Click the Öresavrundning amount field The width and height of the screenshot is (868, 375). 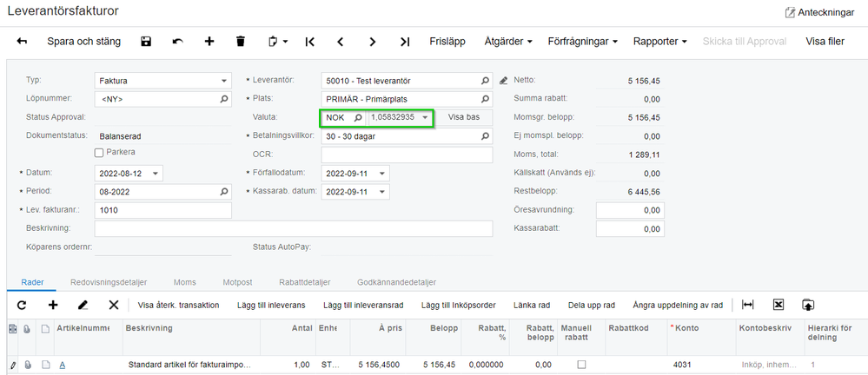[x=630, y=210]
